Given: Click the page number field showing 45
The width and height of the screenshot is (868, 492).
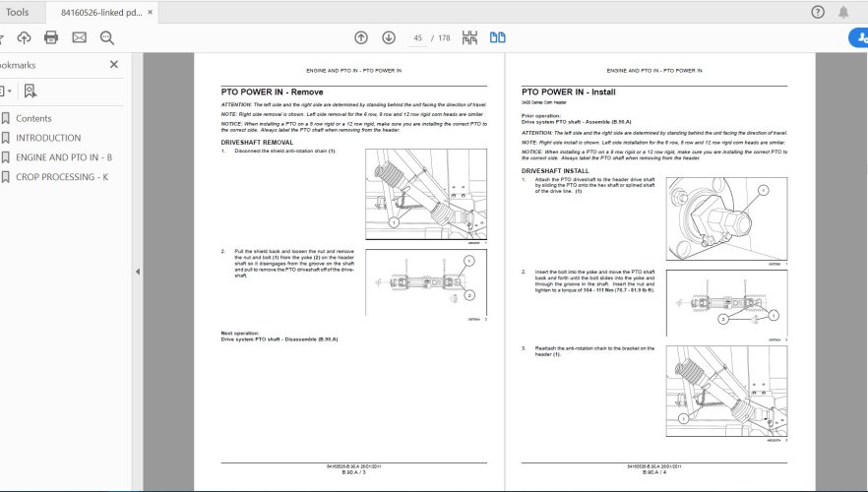Looking at the screenshot, I should pos(418,37).
